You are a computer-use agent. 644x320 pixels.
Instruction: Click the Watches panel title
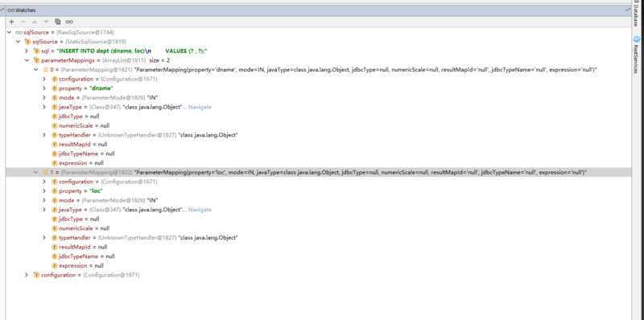(x=26, y=10)
